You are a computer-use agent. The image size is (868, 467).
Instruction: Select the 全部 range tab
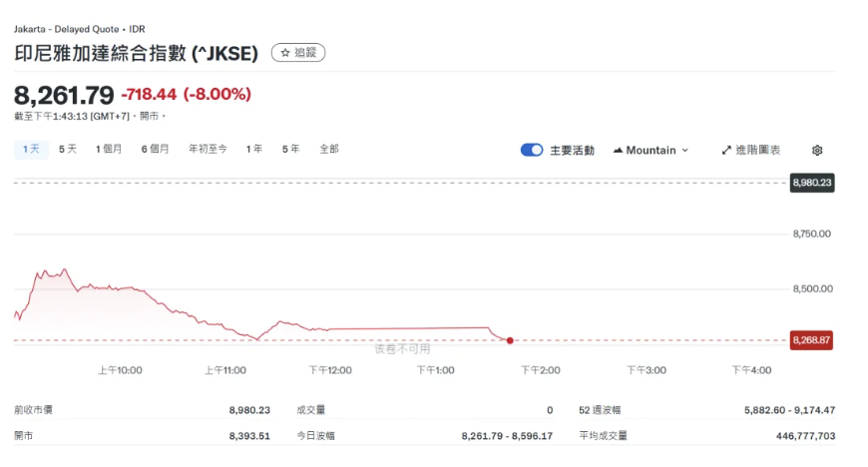coord(329,149)
